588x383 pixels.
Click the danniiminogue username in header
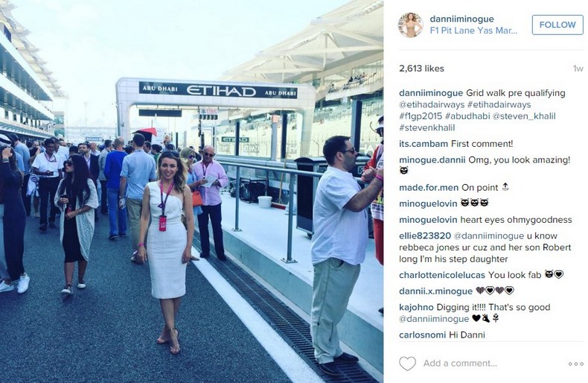click(461, 19)
